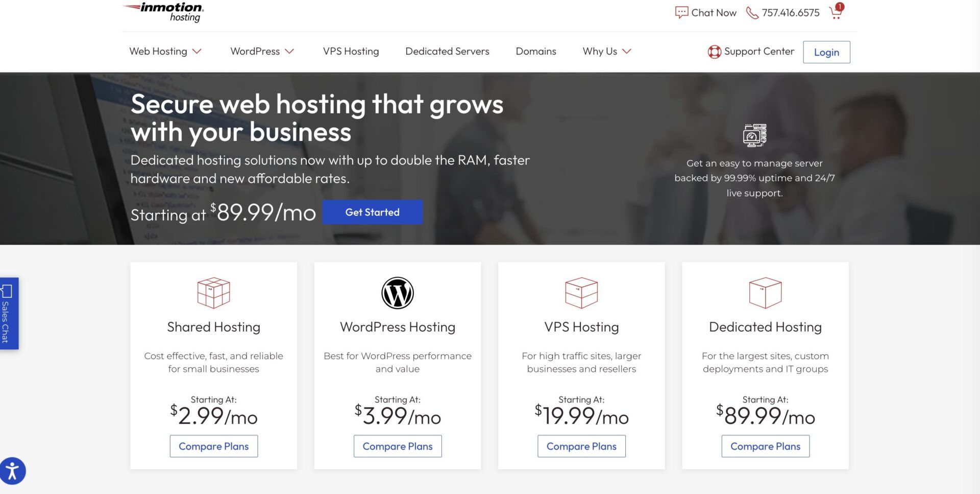This screenshot has height=494, width=980.
Task: Click the InMotion Hosting logo
Action: pyautogui.click(x=163, y=12)
